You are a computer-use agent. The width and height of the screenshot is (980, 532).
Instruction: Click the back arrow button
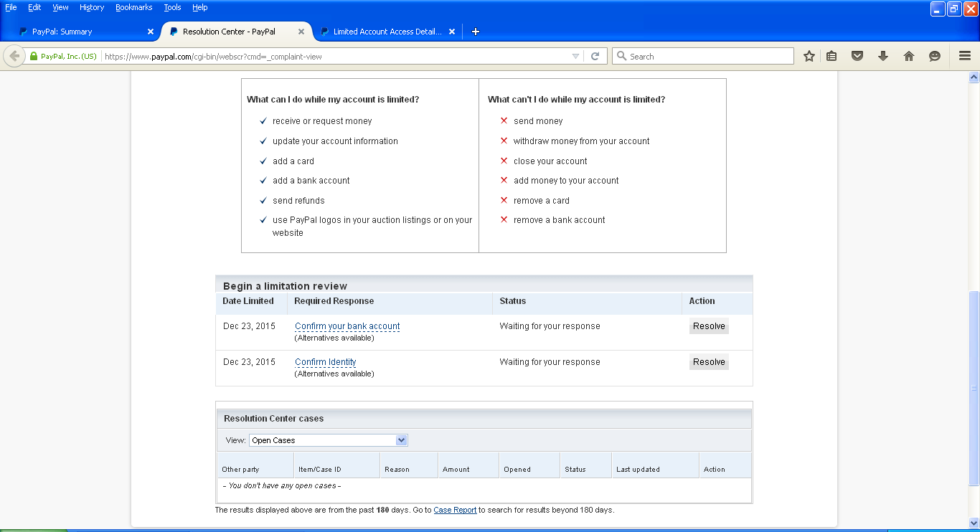click(x=14, y=56)
